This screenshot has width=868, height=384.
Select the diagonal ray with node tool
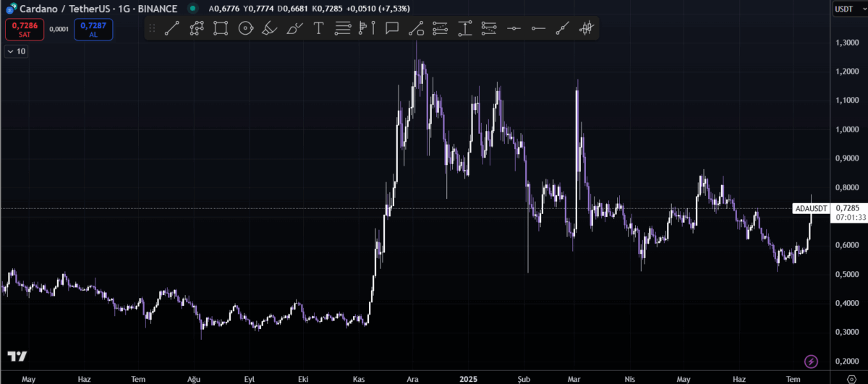(x=563, y=29)
